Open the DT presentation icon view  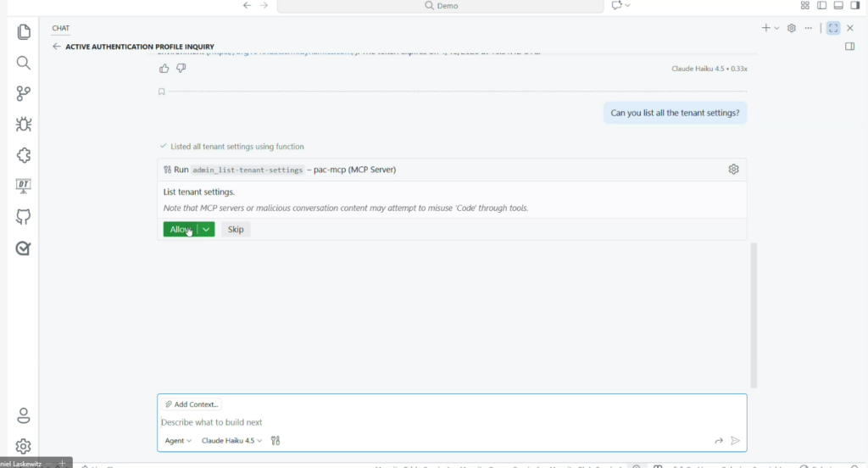[23, 186]
